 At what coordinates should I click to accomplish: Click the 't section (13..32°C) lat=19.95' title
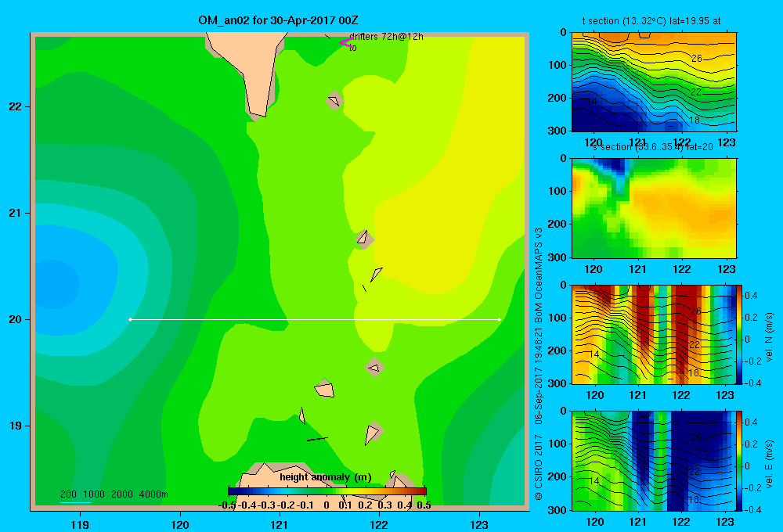[x=651, y=21]
